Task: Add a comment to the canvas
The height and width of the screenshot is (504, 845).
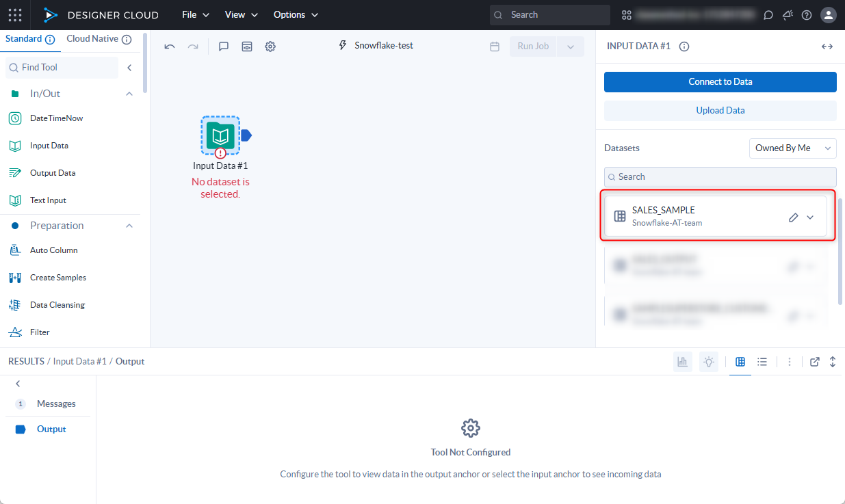Action: (224, 47)
